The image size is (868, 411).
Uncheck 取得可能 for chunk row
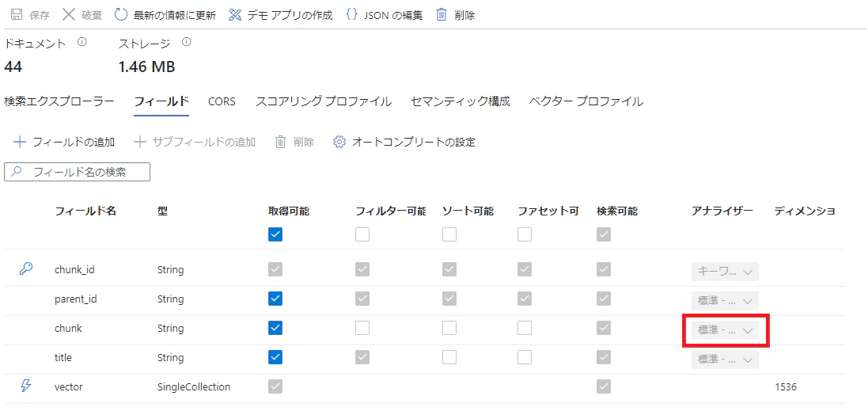275,328
